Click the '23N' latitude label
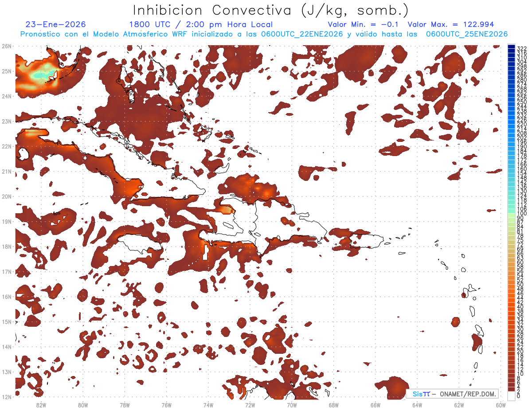Image resolution: width=532 pixels, height=411 pixels. pyautogui.click(x=7, y=121)
